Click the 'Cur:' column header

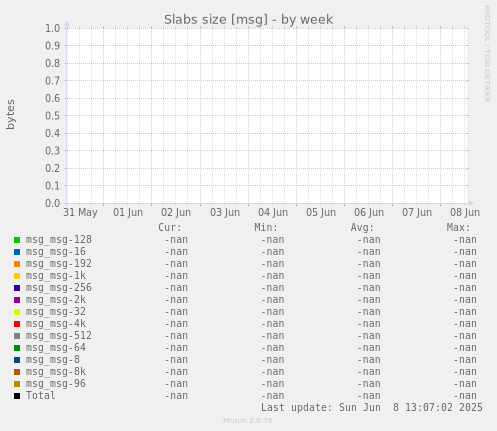(x=170, y=228)
